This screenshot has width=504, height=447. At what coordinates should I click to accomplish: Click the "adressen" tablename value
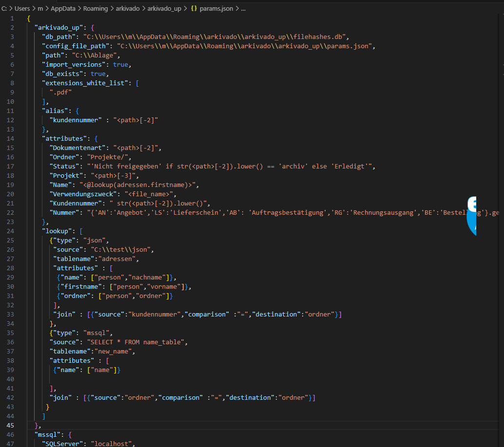(x=116, y=259)
